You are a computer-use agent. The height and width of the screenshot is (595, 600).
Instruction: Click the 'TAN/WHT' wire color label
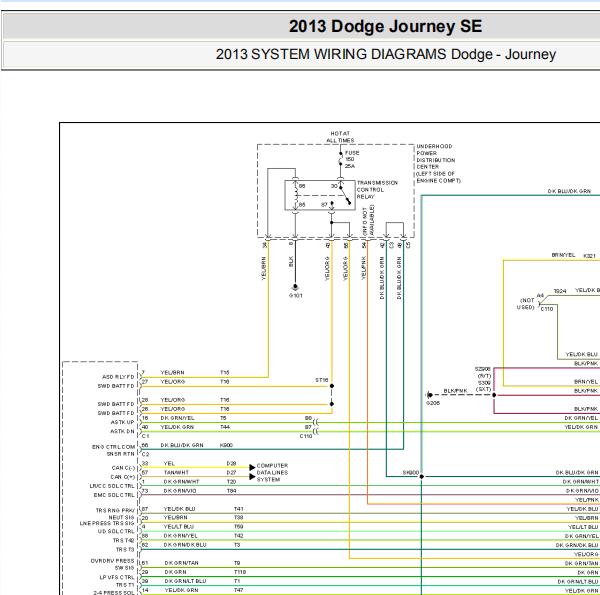(x=176, y=473)
